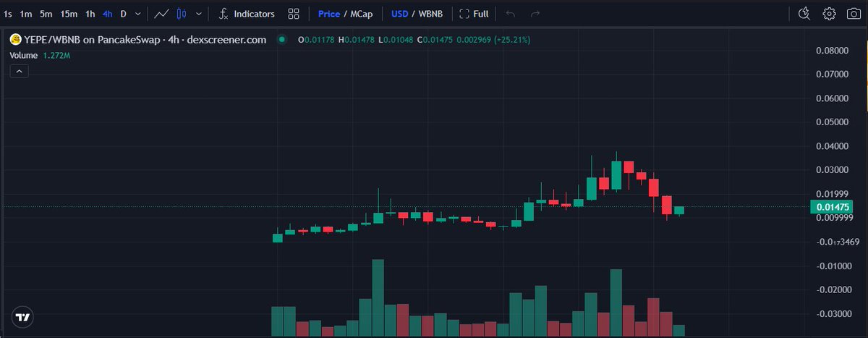Undo the last chart action
Viewport: 868px width, 338px height.
point(511,14)
